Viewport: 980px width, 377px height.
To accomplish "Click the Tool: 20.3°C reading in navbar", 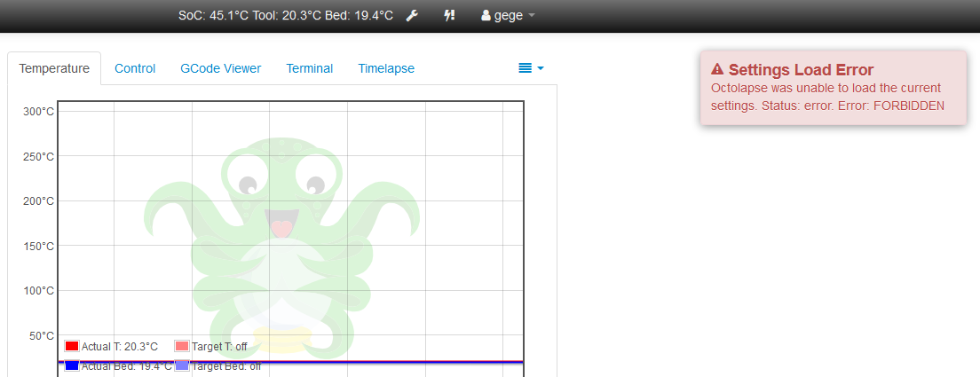I will [287, 16].
